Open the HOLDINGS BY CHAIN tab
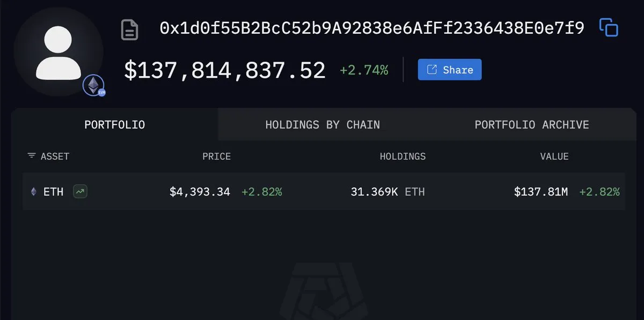The width and height of the screenshot is (644, 320). point(323,124)
